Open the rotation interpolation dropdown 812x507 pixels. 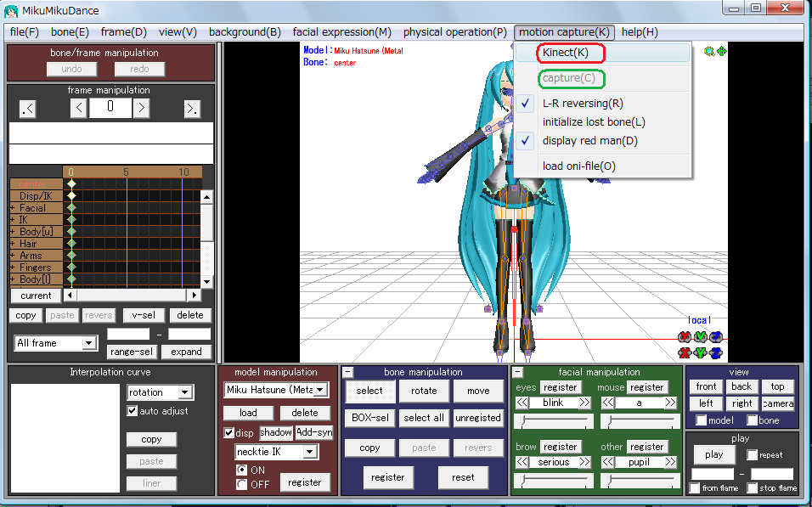coord(185,392)
